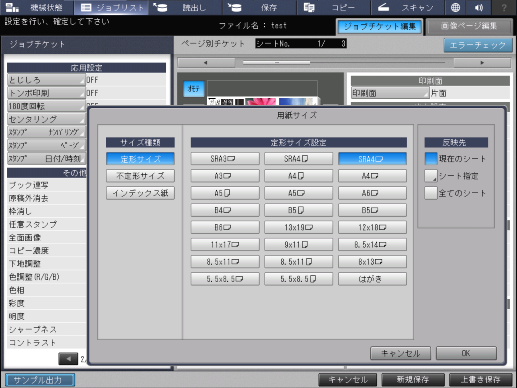Switch to the スキャン tab
Screen dimensions: 517x388
[407, 7]
